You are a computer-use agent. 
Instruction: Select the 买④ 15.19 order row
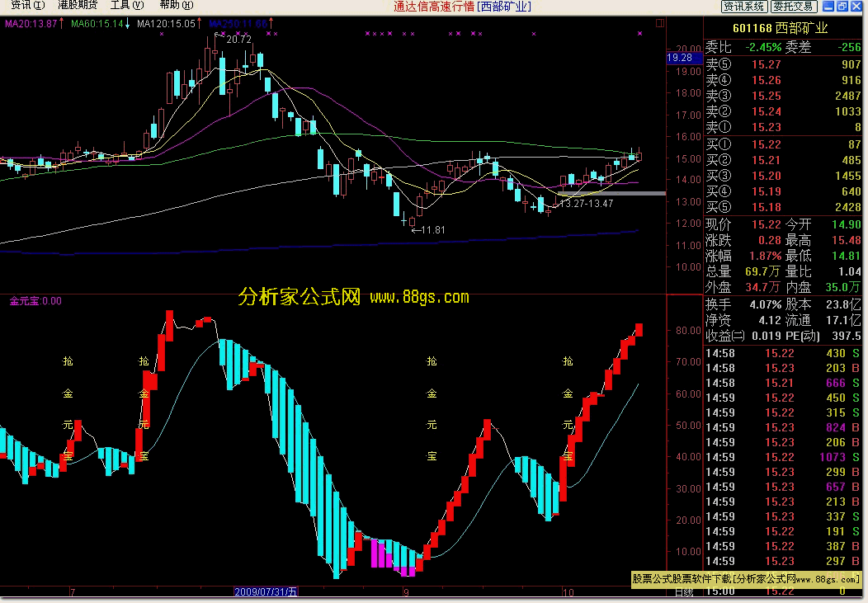coord(783,191)
